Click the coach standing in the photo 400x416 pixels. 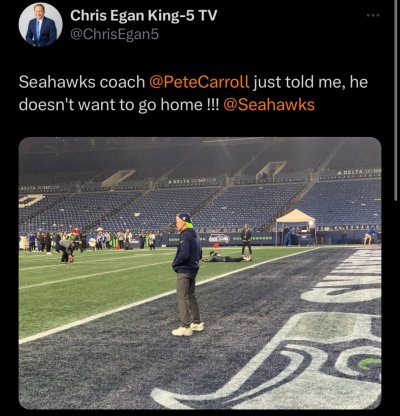point(187,274)
